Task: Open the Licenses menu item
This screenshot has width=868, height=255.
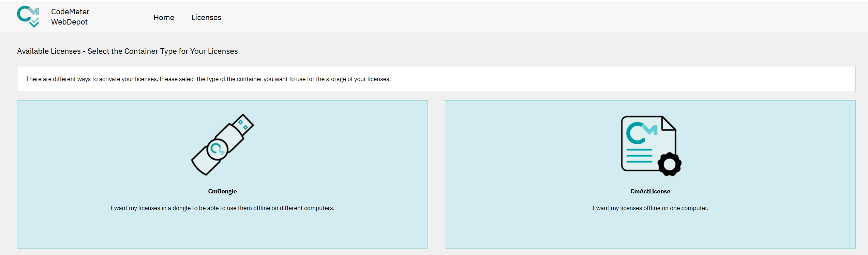Action: (206, 17)
